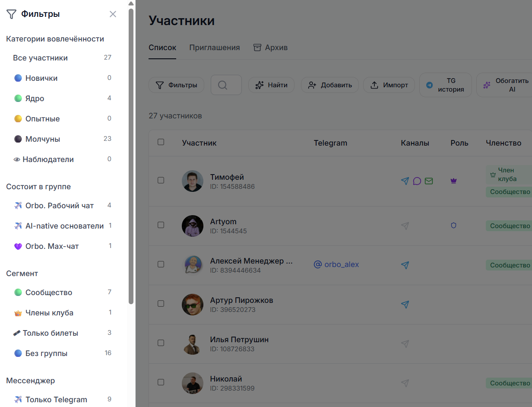Image resolution: width=532 pixels, height=407 pixels.
Task: Click the Член клуба badge for Тимофей
Action: click(509, 175)
